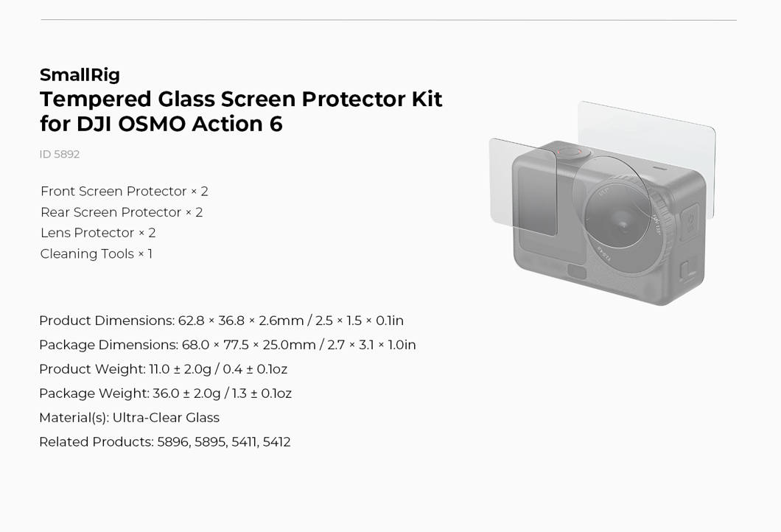Click the side button on the camera body
This screenshot has height=532, width=781.
[x=690, y=222]
